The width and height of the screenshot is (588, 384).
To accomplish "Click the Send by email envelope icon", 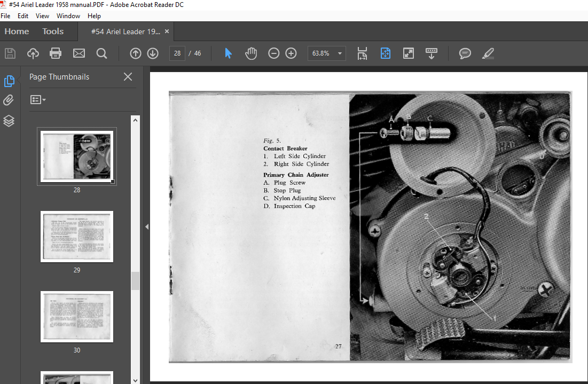I will pyautogui.click(x=79, y=53).
